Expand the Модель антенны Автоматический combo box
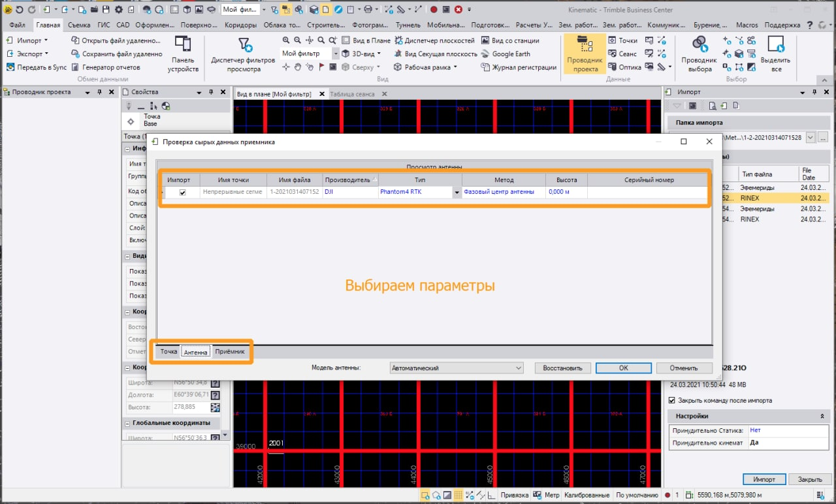Screen dimensions: 836x504 coord(518,368)
